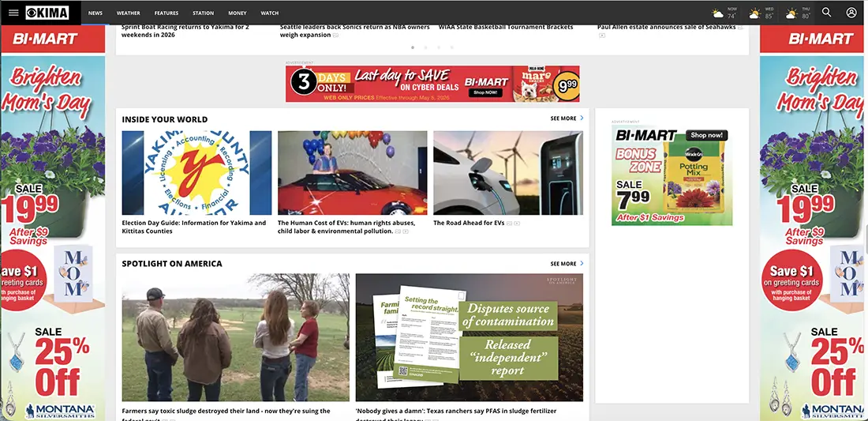This screenshot has width=868, height=421.
Task: Open the News menu item
Action: (95, 13)
